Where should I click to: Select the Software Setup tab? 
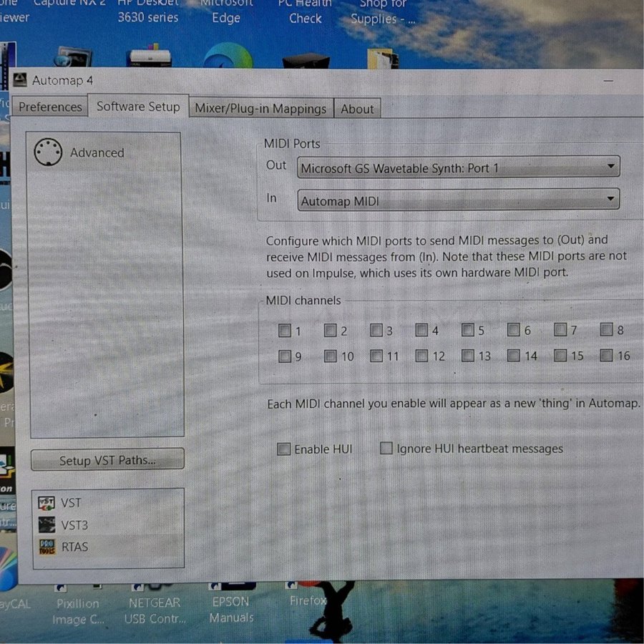click(138, 107)
